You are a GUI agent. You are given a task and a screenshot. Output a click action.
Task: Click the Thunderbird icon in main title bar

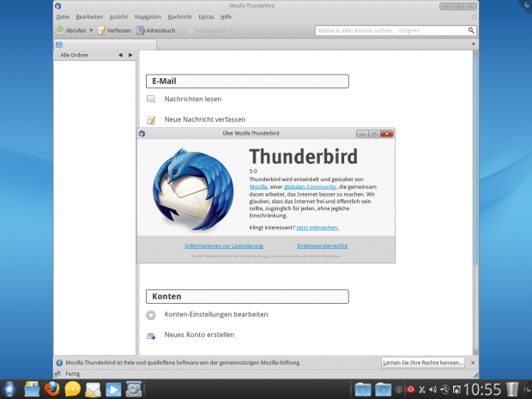point(58,6)
